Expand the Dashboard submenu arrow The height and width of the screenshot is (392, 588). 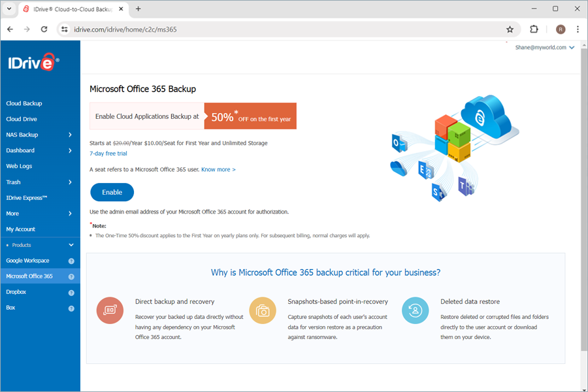70,150
